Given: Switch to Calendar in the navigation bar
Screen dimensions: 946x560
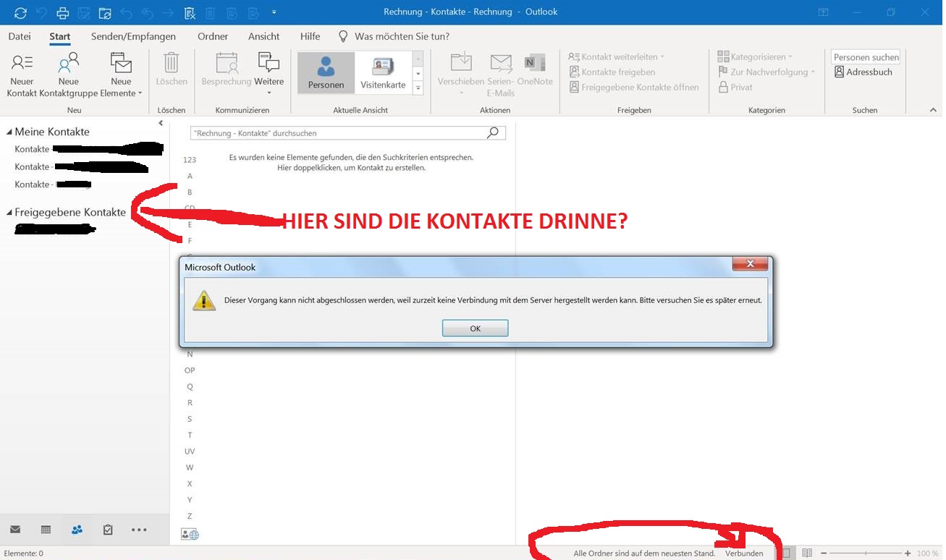Looking at the screenshot, I should [46, 530].
